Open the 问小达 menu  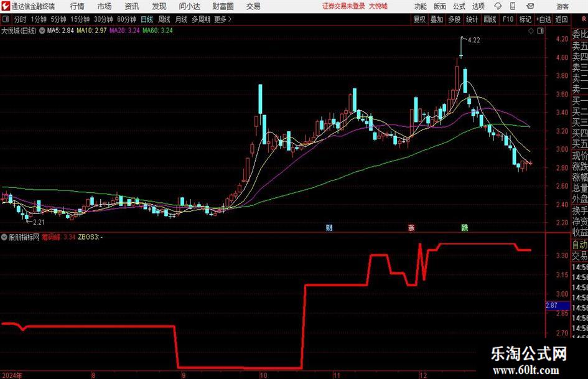(x=189, y=6)
